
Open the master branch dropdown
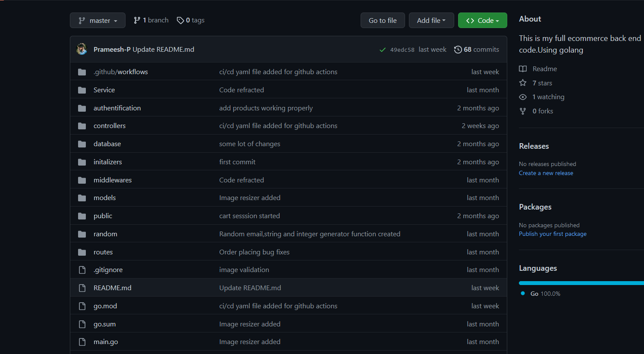tap(97, 20)
